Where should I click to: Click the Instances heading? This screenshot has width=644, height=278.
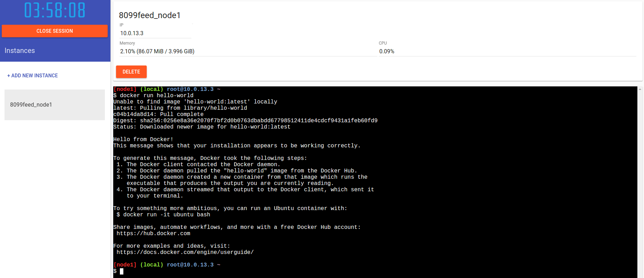coord(20,51)
